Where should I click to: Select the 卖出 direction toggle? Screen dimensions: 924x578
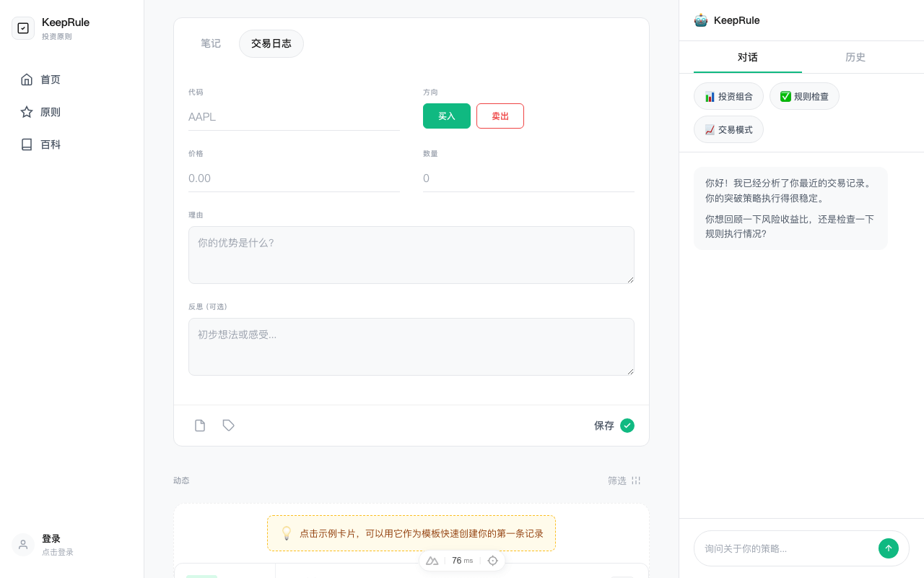[500, 116]
